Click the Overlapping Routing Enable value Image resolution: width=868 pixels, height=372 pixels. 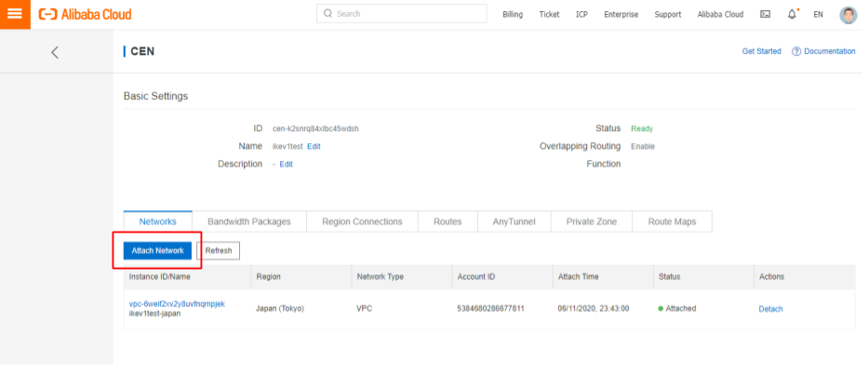[643, 147]
